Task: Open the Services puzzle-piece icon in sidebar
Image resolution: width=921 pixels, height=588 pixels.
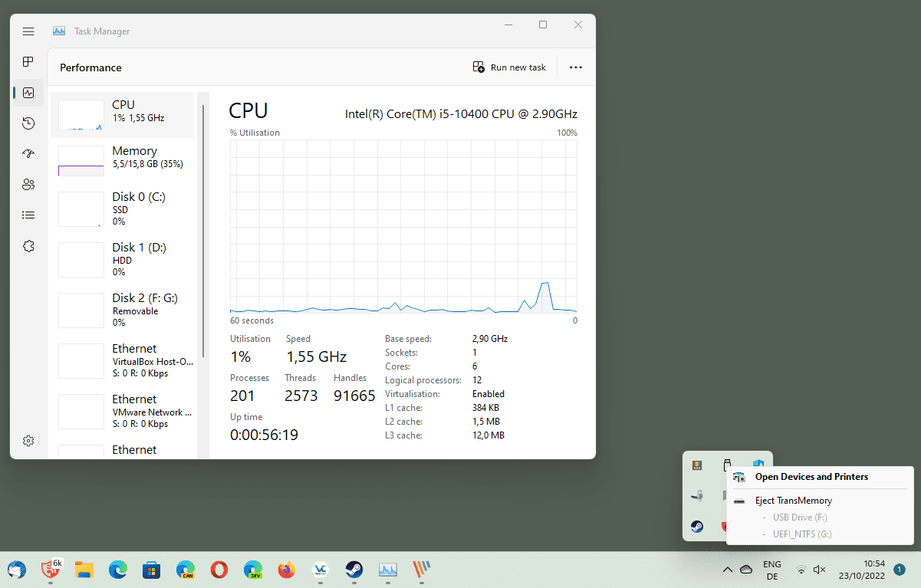Action: (x=28, y=246)
